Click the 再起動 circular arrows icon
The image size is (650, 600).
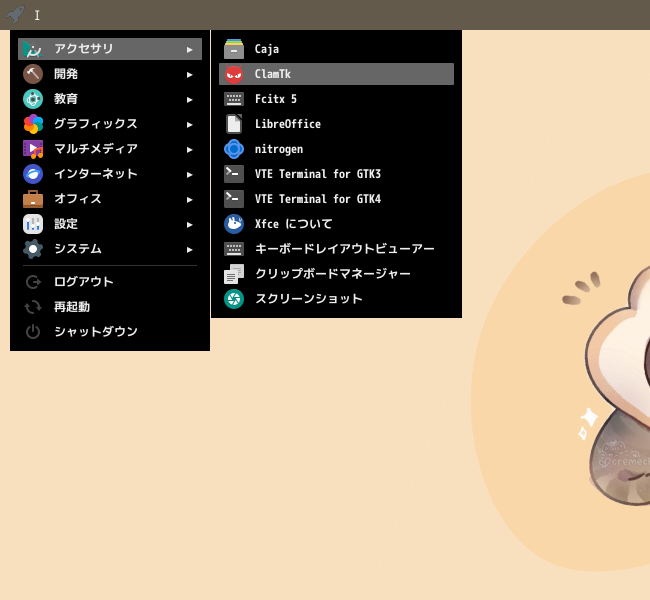click(x=33, y=307)
